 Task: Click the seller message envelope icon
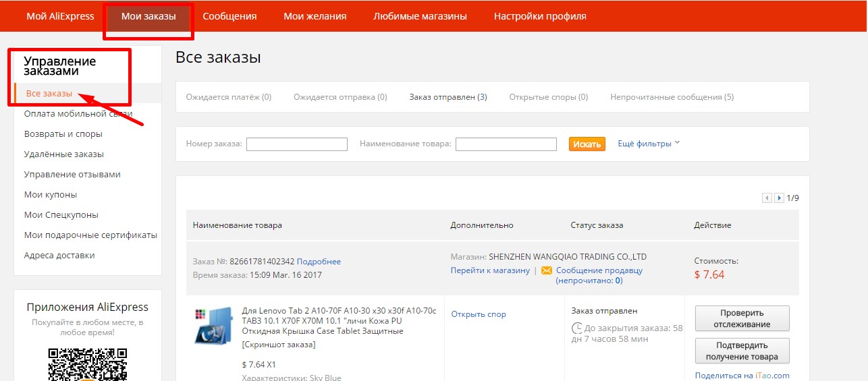547,270
